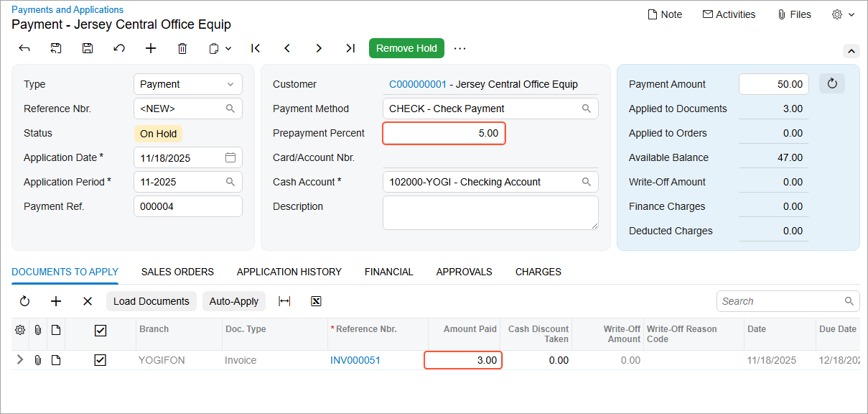
Task: Click the Save and Close icon
Action: tap(56, 48)
